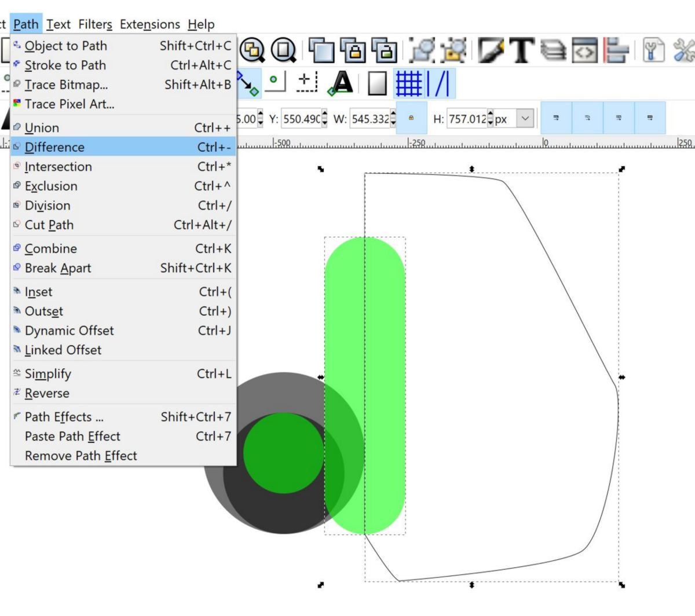The width and height of the screenshot is (695, 616).
Task: Open the Document Properties icon
Action: click(654, 50)
